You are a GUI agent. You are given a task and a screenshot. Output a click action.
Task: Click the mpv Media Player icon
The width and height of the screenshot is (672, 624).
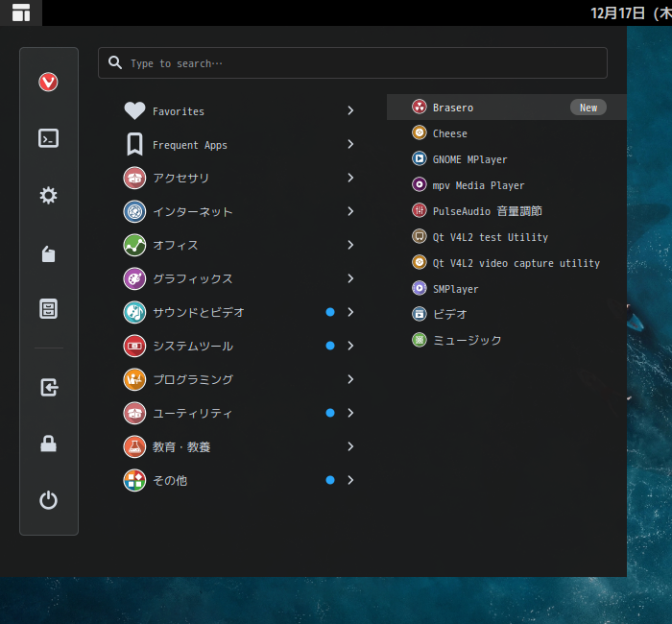coord(420,184)
